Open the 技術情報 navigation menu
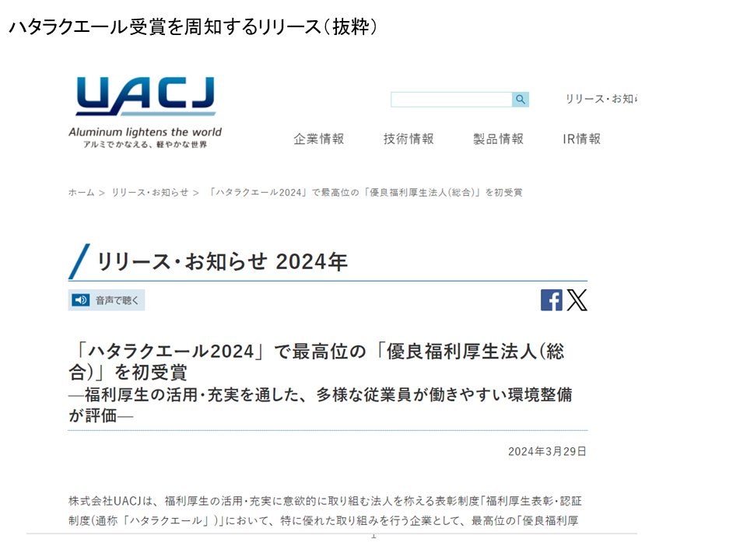Screen dimensions: 747x560 coord(409,139)
